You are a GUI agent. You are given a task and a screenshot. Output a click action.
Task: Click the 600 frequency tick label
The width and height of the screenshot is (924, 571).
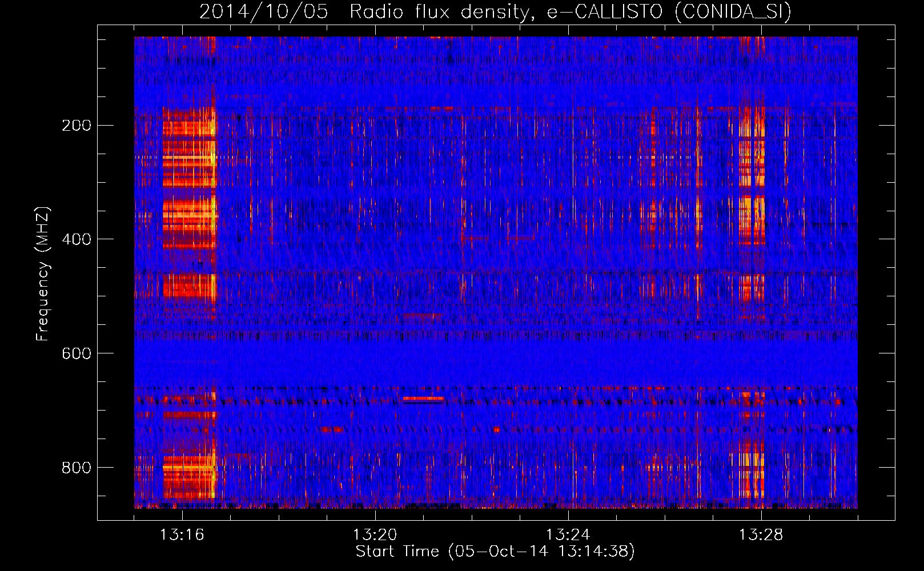[x=77, y=353]
